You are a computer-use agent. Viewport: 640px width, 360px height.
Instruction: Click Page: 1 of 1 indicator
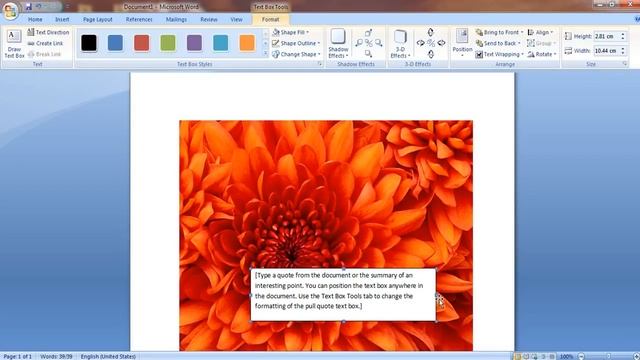(18, 356)
